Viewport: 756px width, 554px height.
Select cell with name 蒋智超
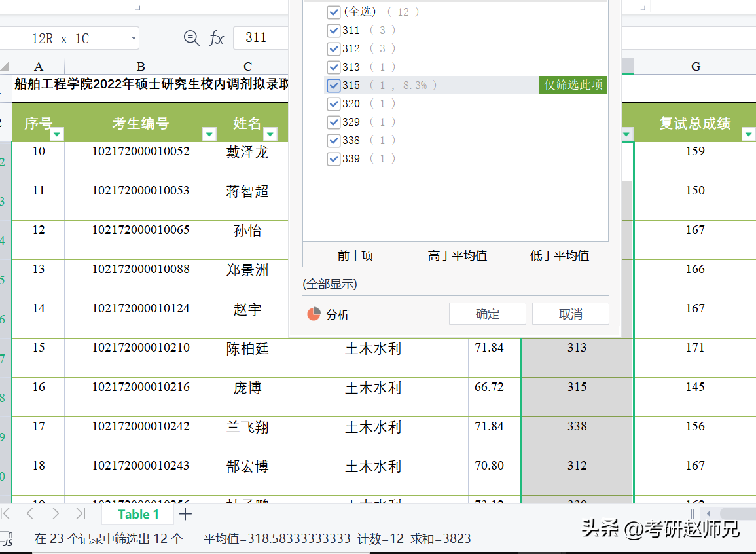(247, 200)
